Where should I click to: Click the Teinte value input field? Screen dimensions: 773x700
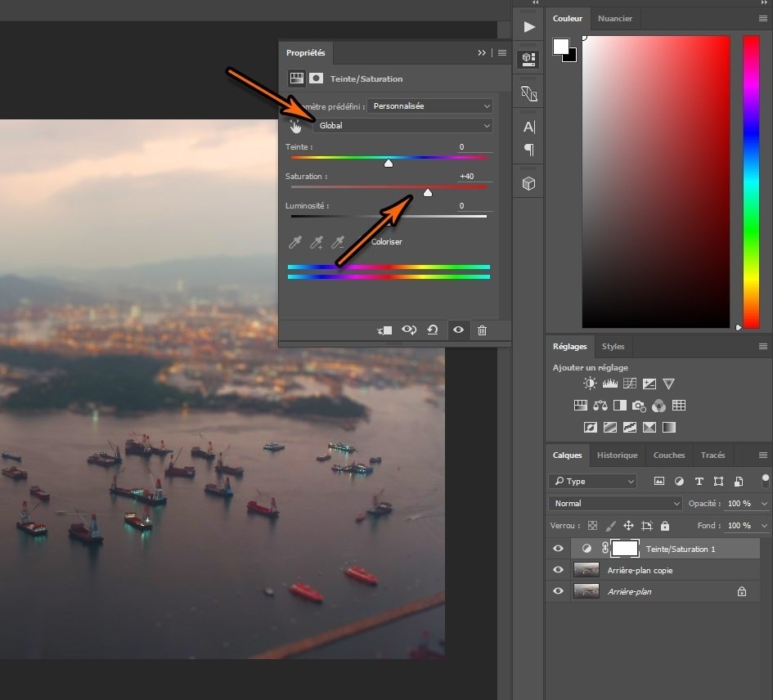(471, 147)
